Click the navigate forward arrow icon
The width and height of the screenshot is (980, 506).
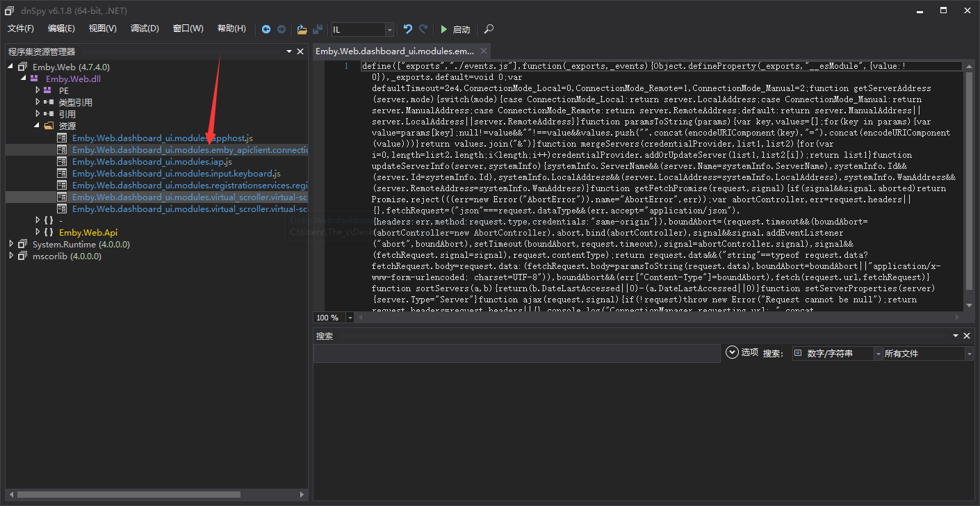click(x=281, y=29)
